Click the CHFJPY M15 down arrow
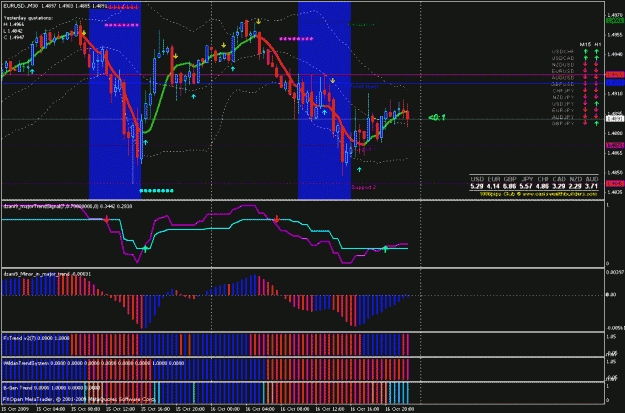The image size is (625, 413). pos(585,91)
